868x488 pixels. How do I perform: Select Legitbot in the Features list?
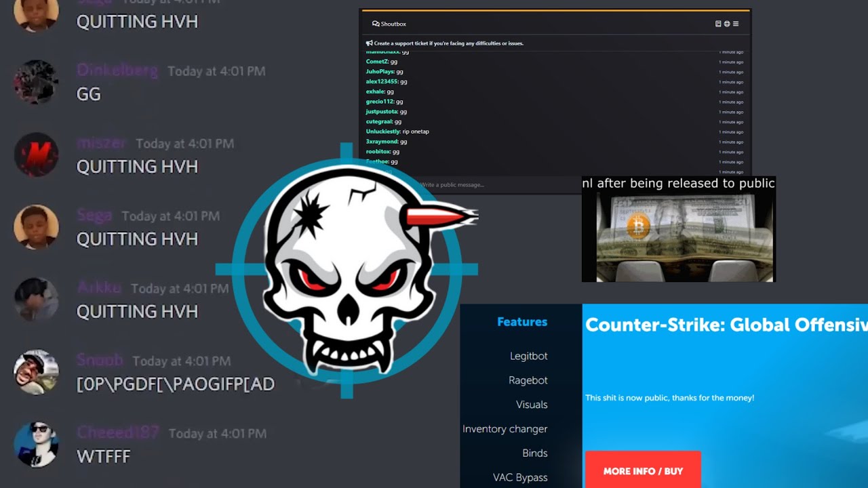click(528, 356)
